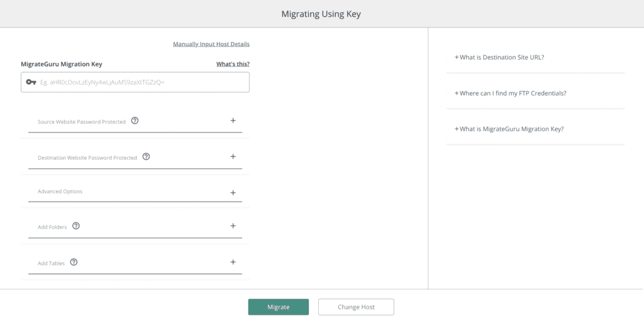
Task: Expand Advanced Options with plus sign
Action: pos(233,193)
